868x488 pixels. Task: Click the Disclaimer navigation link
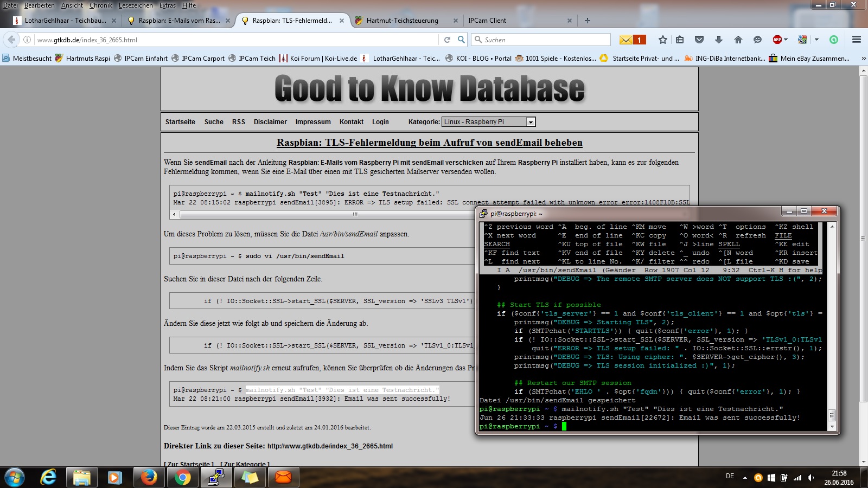[x=270, y=122]
